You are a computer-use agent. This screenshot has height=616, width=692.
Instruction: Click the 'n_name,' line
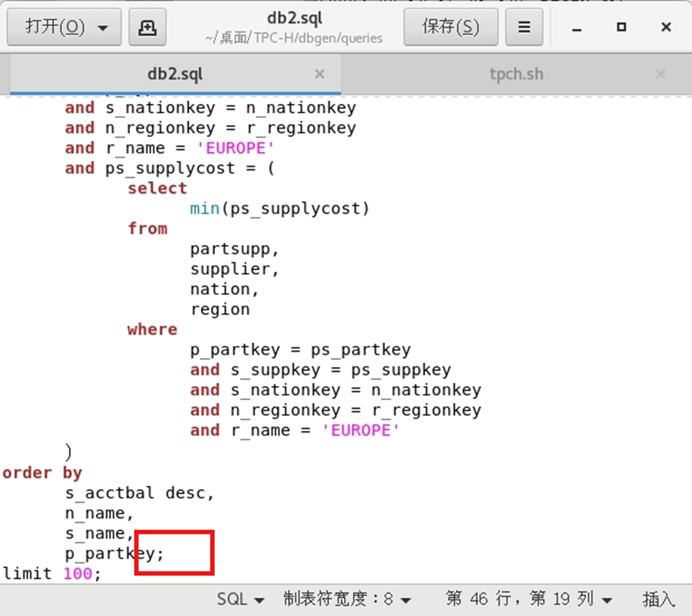coord(99,513)
